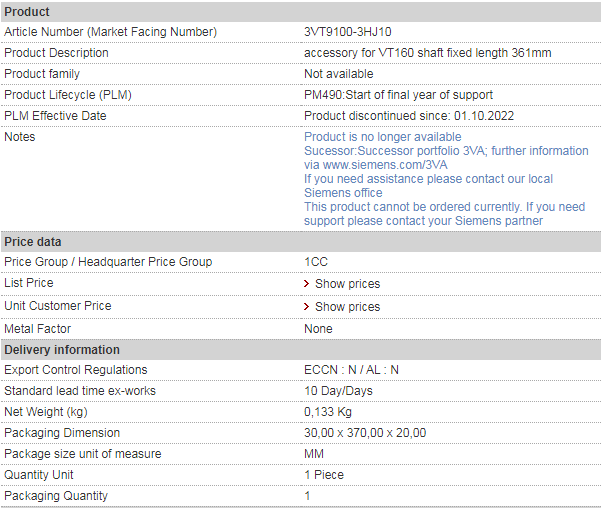Click the 'Packaging Dimension' label

pyautogui.click(x=62, y=433)
